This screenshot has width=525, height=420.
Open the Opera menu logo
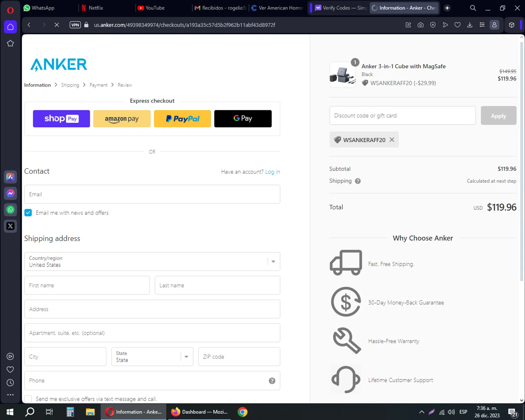click(10, 10)
